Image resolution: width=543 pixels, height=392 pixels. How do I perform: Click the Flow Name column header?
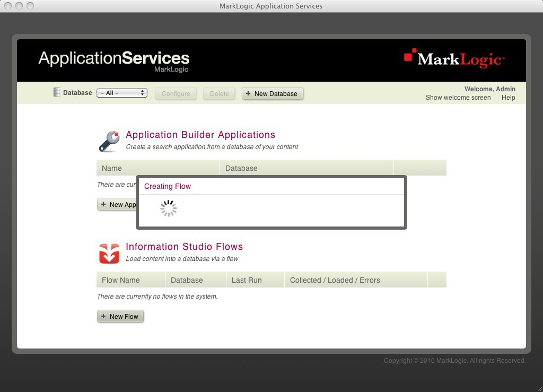coord(130,280)
